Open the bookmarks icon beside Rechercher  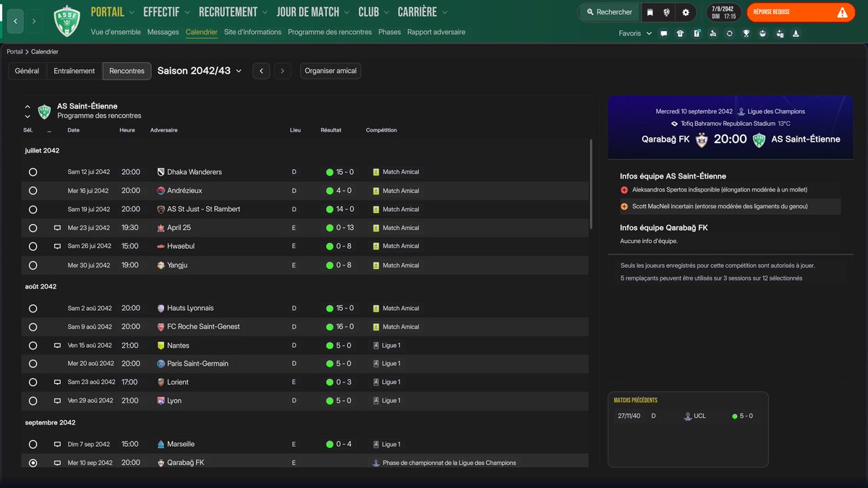[650, 12]
